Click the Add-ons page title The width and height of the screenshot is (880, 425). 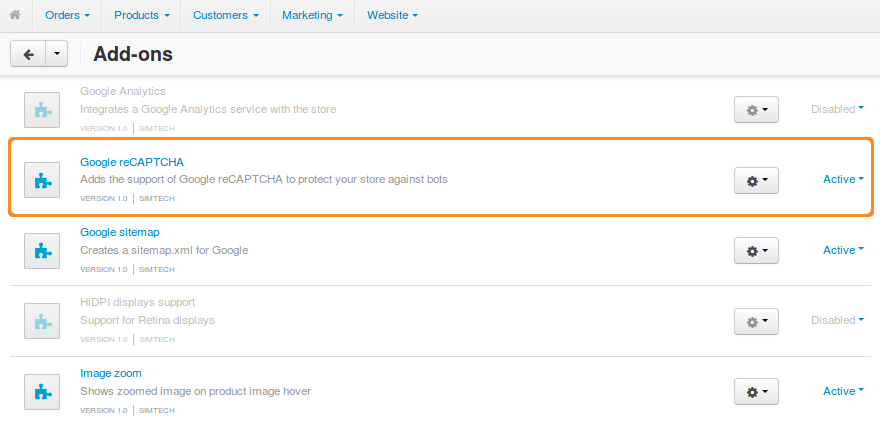133,54
